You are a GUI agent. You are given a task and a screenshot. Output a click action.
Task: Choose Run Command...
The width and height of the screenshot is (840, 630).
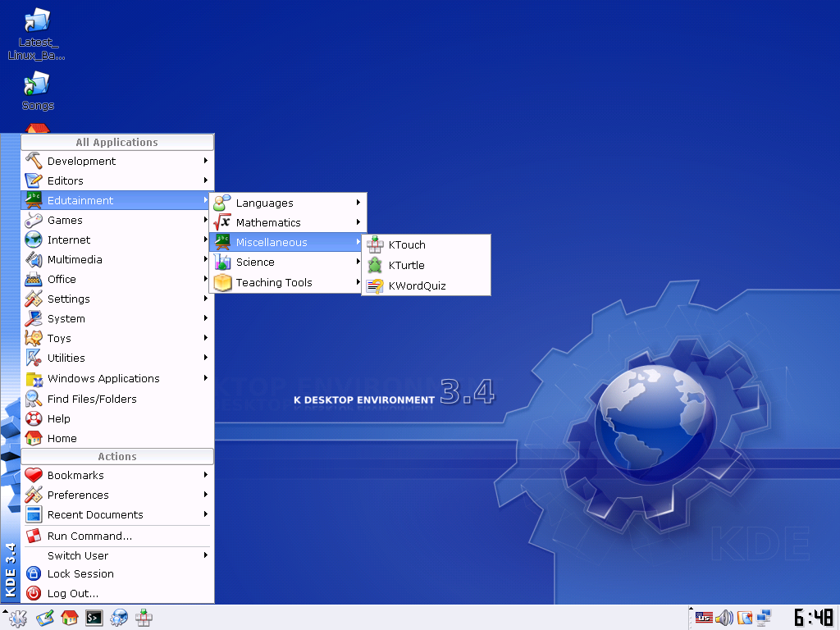click(117, 536)
